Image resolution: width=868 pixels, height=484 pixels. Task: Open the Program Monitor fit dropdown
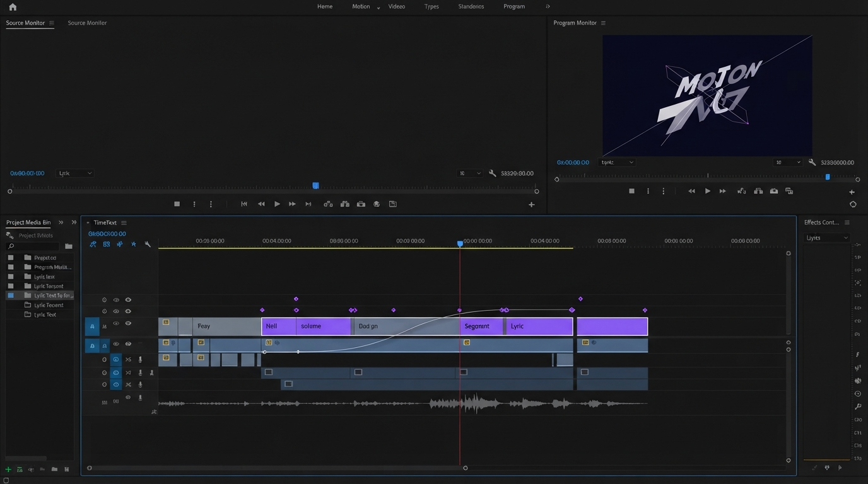point(617,163)
